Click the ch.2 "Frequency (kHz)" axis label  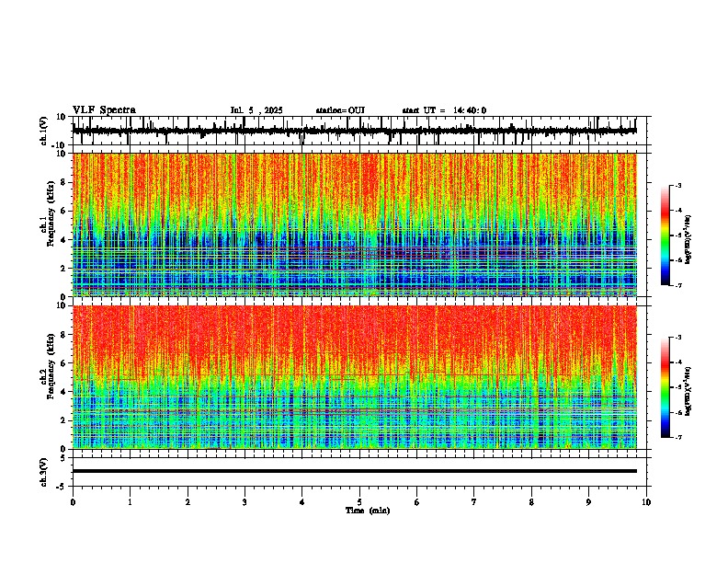(x=51, y=366)
